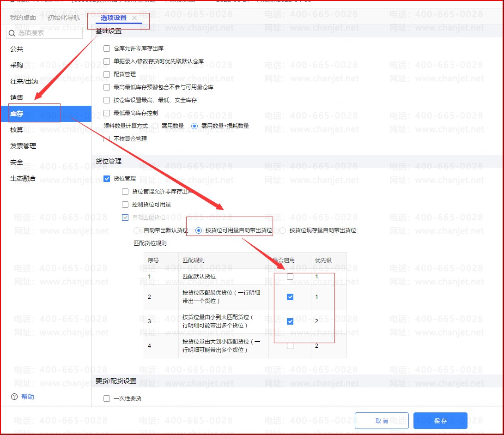Screen dimensions: 504x435
Task: Disable rule 按货位匹配最优货位 checkbox
Action: pyautogui.click(x=290, y=297)
